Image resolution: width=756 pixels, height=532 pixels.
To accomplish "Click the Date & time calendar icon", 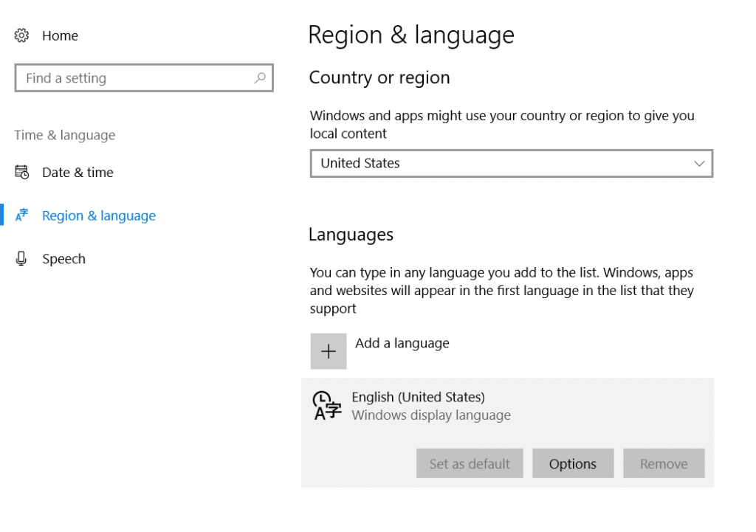I will pos(21,173).
